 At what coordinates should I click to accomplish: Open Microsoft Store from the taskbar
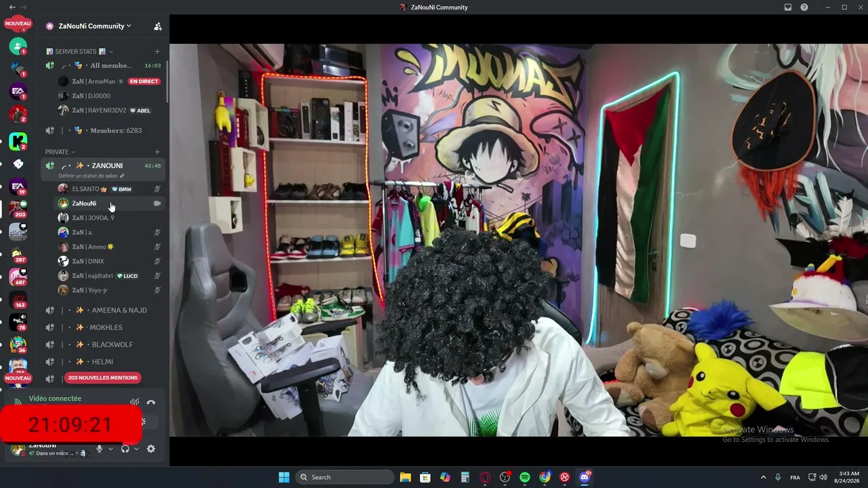point(425,477)
